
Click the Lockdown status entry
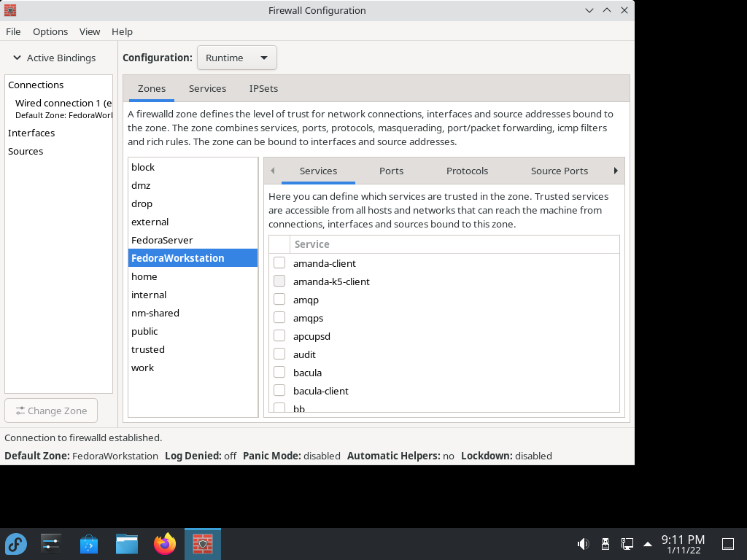[x=506, y=456]
